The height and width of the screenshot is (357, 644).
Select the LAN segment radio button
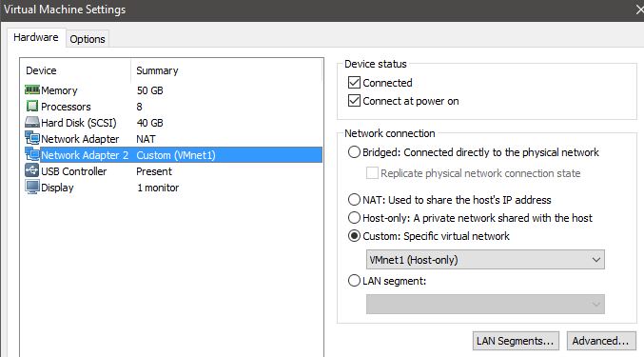(354, 281)
